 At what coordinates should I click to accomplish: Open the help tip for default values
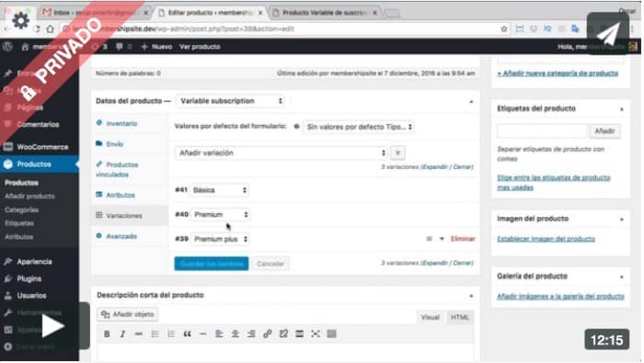(296, 126)
